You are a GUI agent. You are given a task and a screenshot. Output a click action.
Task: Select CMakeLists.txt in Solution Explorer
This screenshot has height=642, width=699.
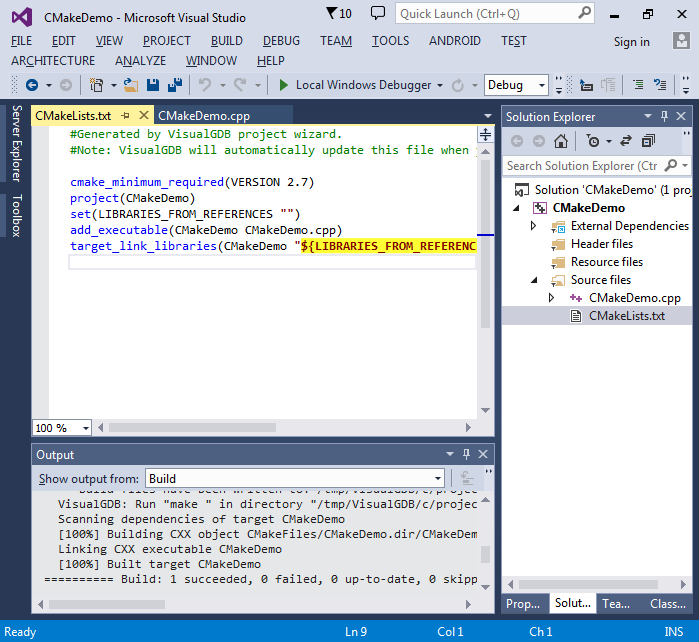point(626,316)
